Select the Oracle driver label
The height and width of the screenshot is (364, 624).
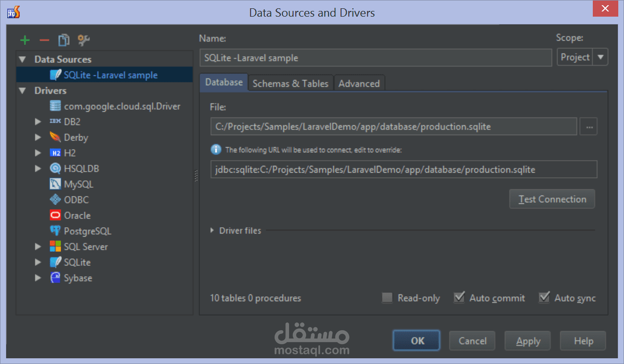point(77,215)
